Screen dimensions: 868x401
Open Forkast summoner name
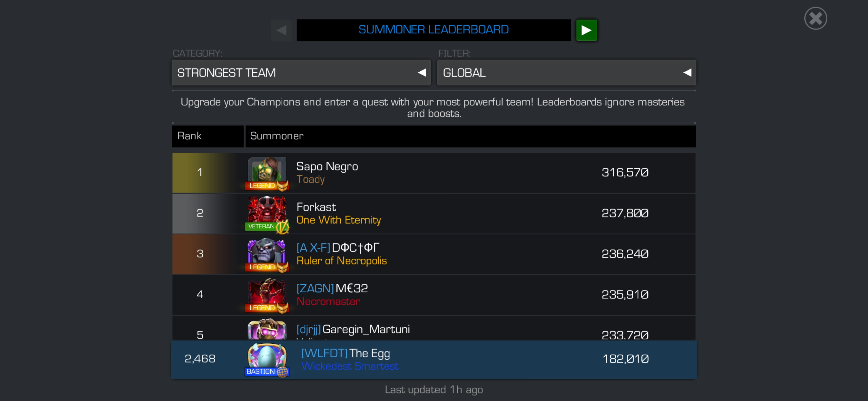click(316, 207)
